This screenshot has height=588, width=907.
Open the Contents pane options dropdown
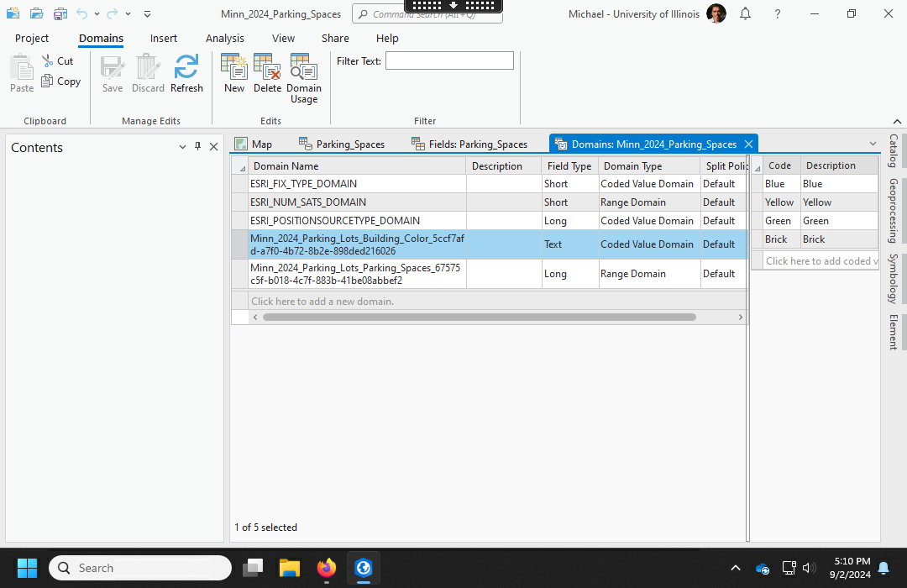[x=182, y=147]
